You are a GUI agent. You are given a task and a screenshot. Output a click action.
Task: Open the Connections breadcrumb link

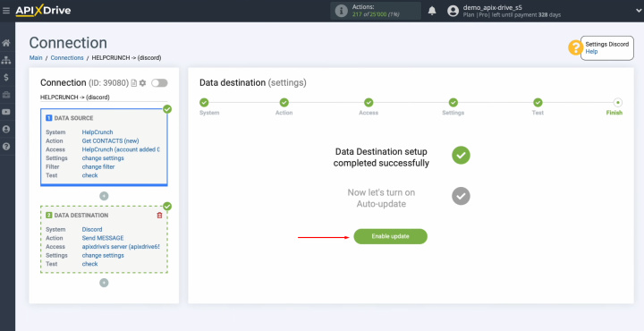67,58
